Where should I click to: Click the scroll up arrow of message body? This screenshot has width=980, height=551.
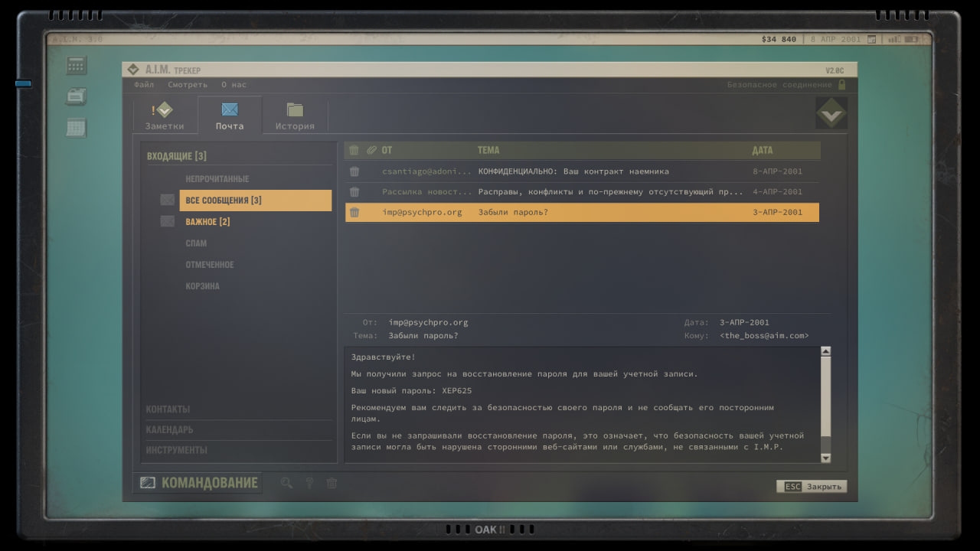(825, 352)
